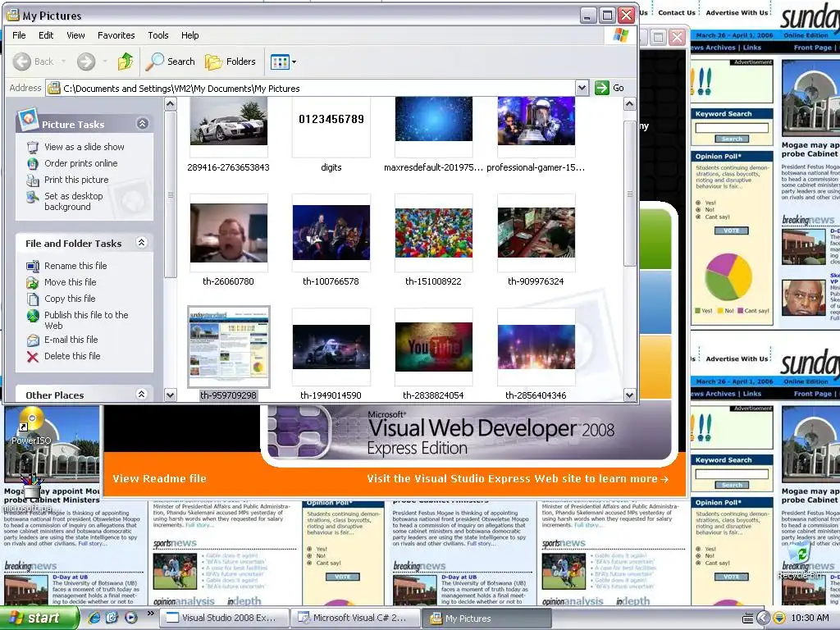The width and height of the screenshot is (840, 630).
Task: Select thumbnail th-909976324
Action: pyautogui.click(x=536, y=233)
